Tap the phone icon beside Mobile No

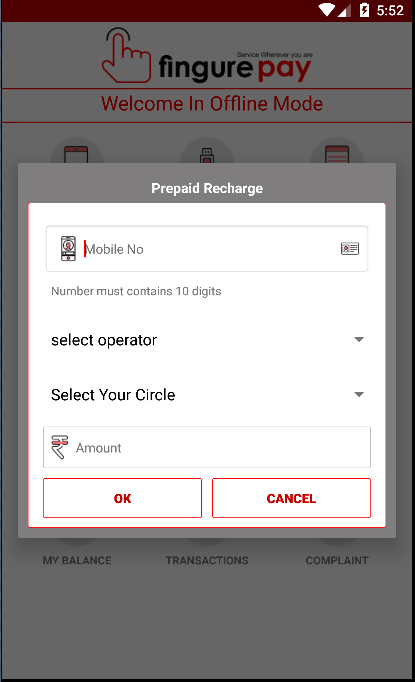coord(68,248)
